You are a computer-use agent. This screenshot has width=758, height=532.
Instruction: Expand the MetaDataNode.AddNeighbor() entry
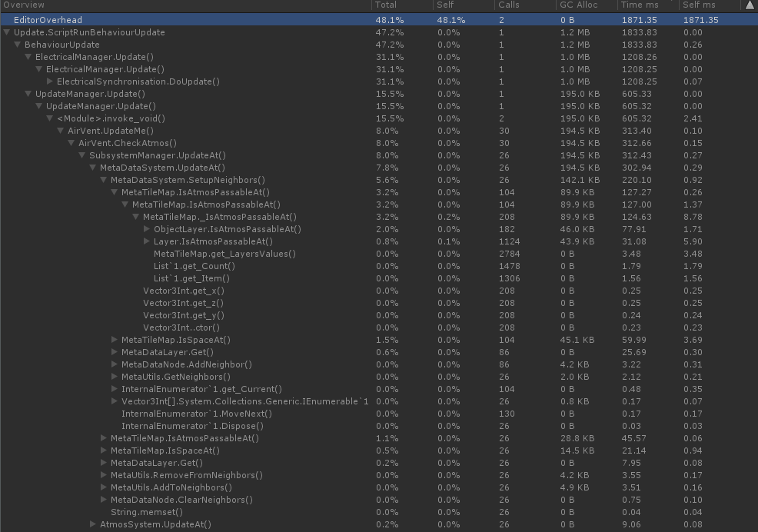(x=114, y=364)
